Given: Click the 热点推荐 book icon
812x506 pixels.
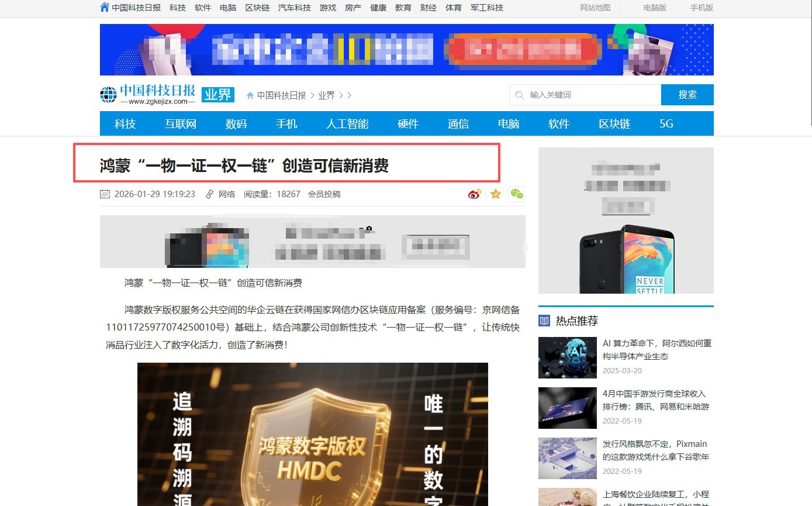Looking at the screenshot, I should point(544,321).
